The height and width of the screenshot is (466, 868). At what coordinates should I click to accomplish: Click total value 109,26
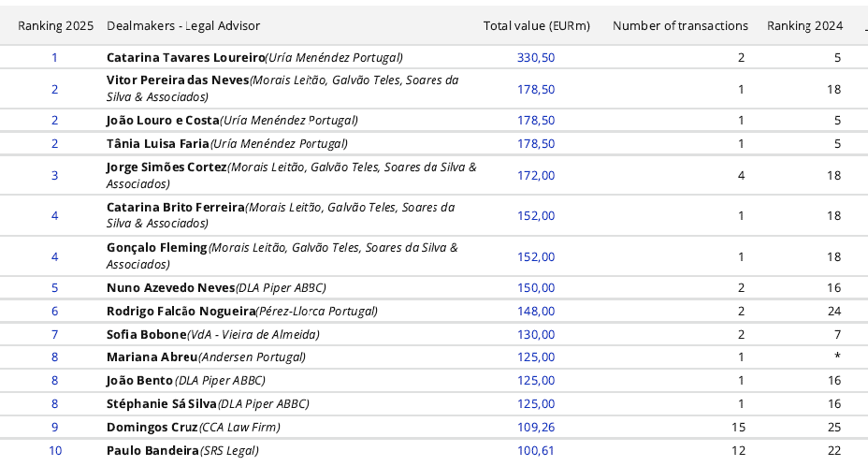536,428
